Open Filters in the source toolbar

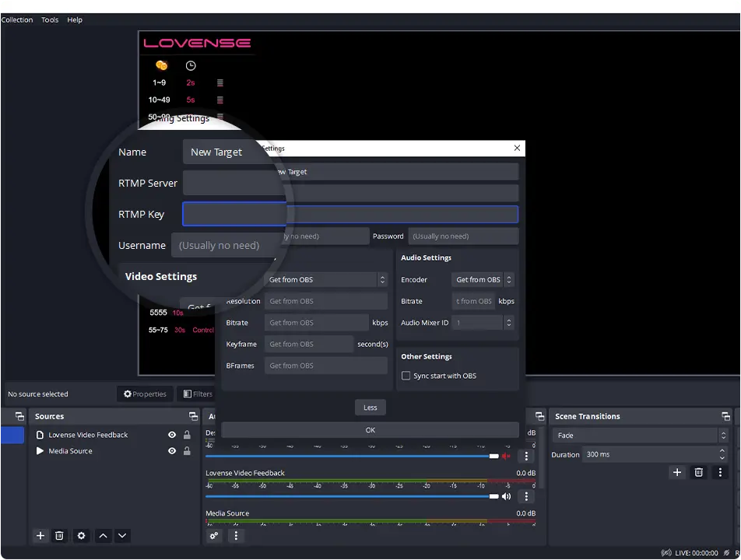point(198,394)
